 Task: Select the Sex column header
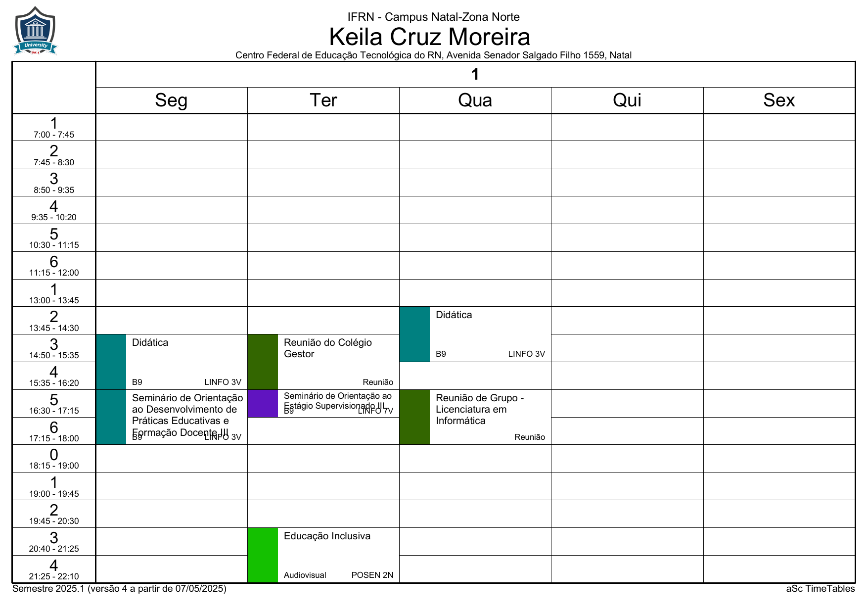click(779, 100)
